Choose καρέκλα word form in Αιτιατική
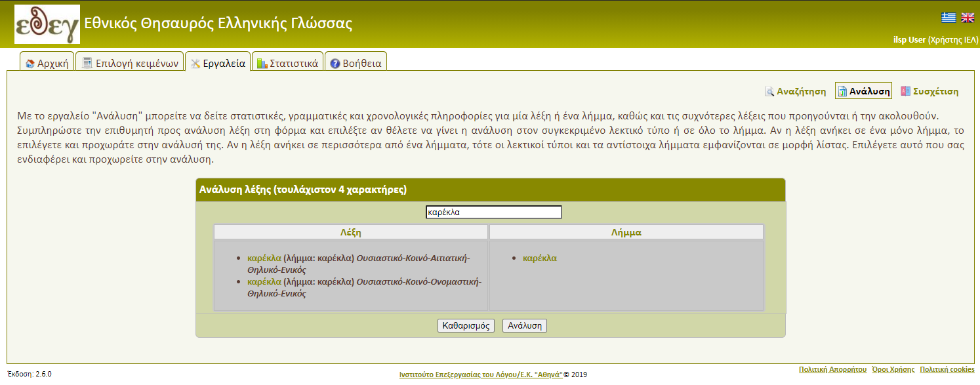Screen dimensions: 980x385 (x=264, y=258)
